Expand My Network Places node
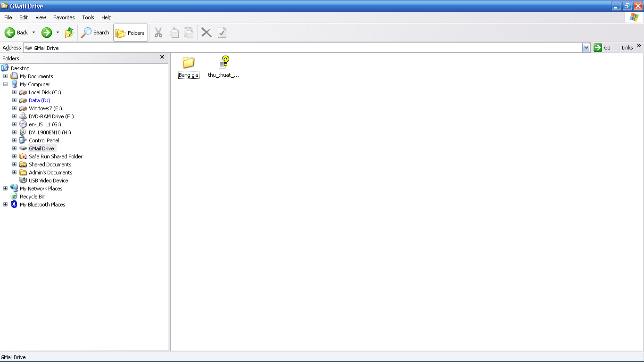The image size is (644, 362). point(6,189)
